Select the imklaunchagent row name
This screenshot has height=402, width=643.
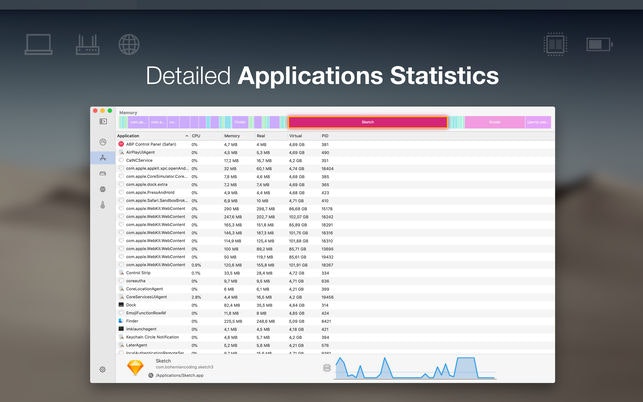[141, 329]
